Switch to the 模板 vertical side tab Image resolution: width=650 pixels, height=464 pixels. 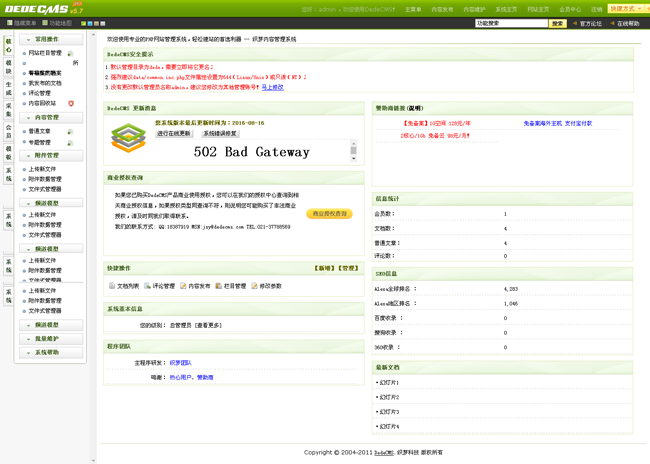(9, 153)
